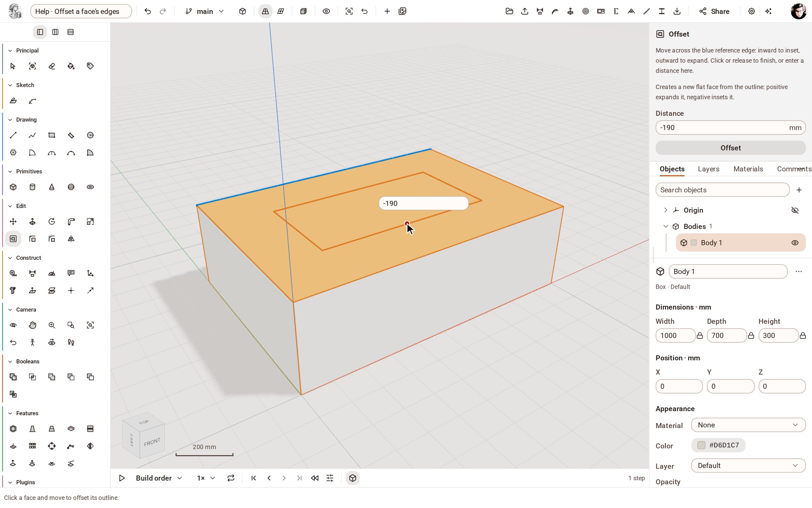Collapse the Primitives section
This screenshot has height=508, width=812.
point(10,171)
